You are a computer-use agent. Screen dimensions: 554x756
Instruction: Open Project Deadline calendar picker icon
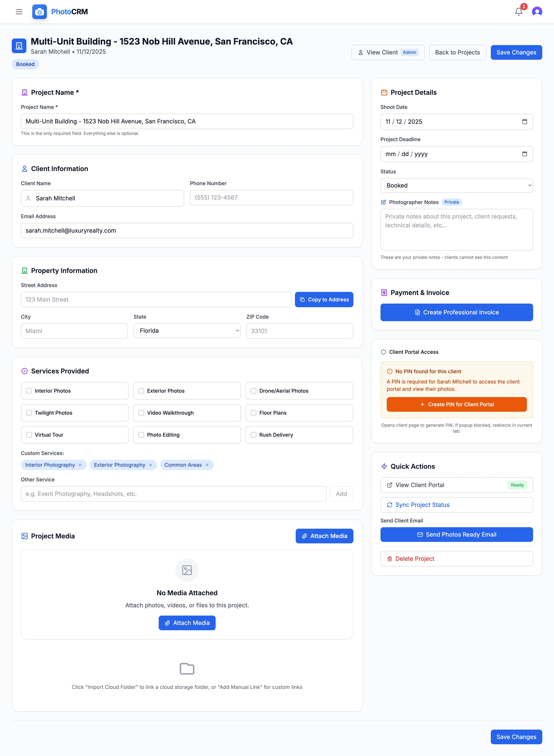click(525, 154)
